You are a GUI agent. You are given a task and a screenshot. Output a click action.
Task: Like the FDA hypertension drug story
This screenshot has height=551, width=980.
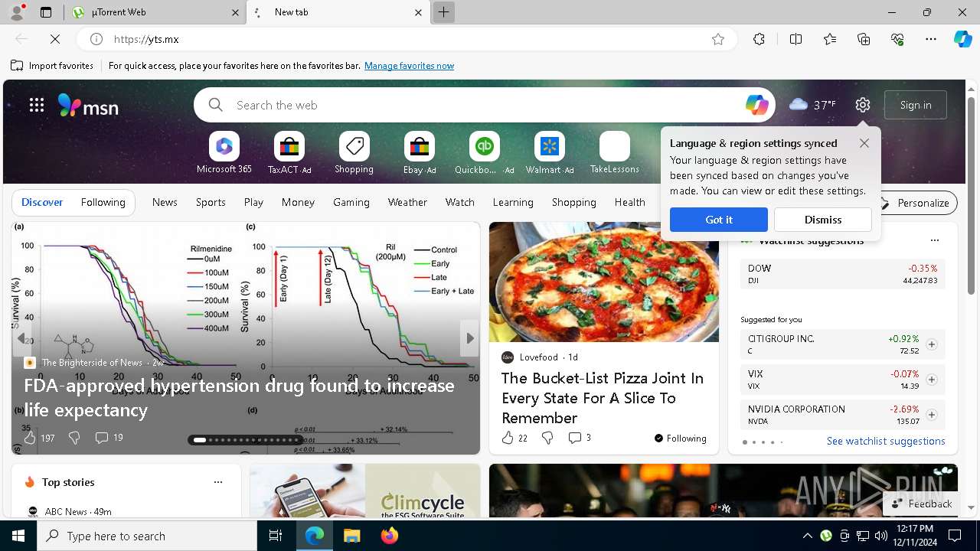30,438
